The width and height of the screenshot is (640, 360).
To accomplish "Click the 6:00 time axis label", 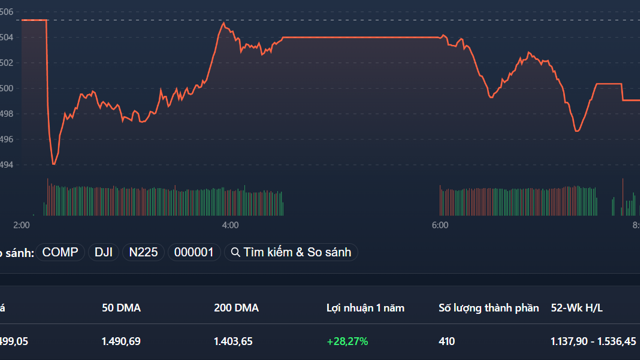I will pyautogui.click(x=440, y=225).
